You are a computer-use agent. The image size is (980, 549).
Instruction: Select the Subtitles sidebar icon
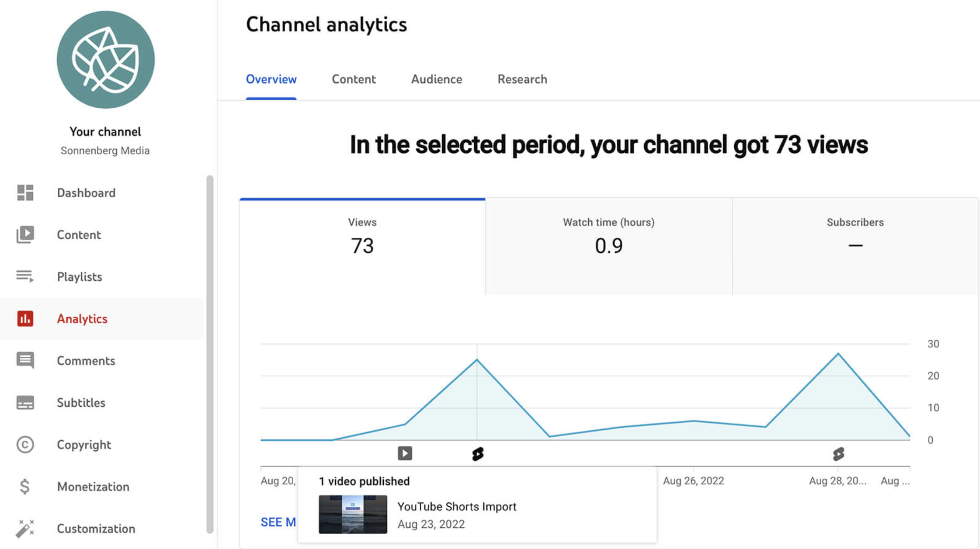click(24, 403)
